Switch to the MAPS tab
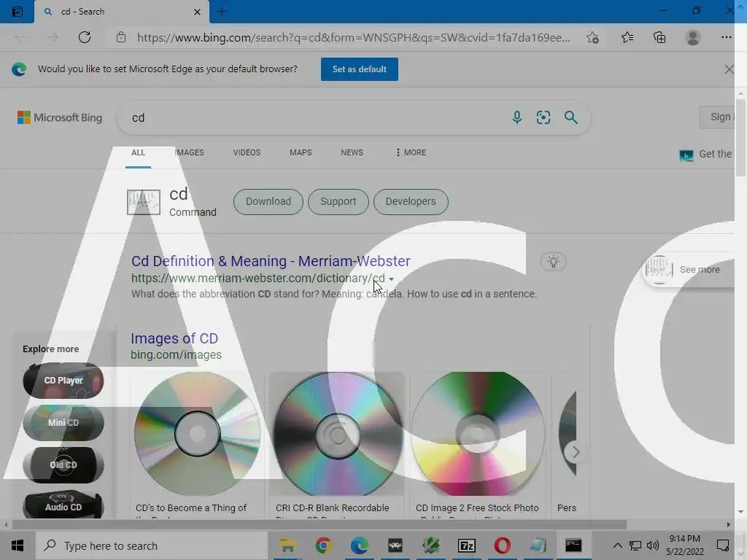Viewport: 747px width, 560px height. click(301, 153)
